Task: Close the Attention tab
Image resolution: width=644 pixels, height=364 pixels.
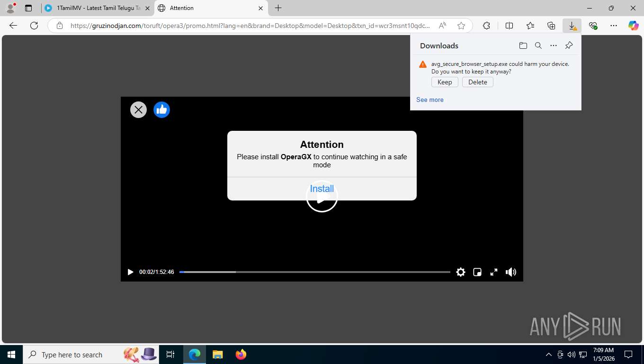Action: (260, 8)
